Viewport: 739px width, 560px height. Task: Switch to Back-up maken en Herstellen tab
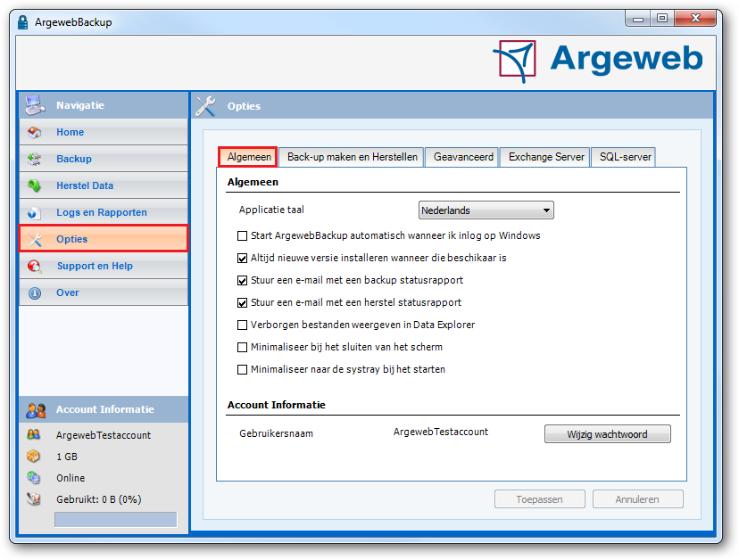click(352, 157)
